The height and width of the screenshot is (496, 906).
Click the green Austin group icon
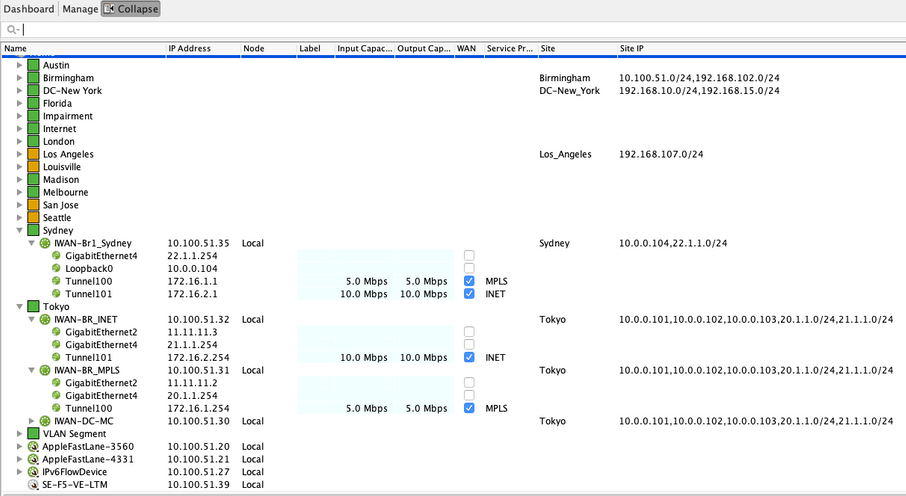click(34, 65)
